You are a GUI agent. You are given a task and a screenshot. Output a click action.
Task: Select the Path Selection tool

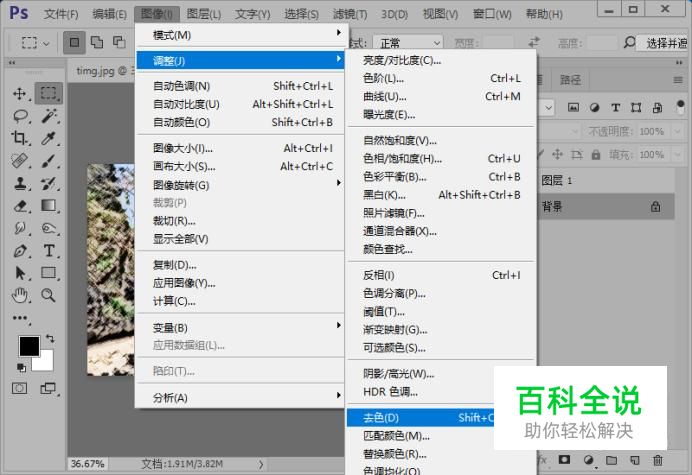pos(20,273)
